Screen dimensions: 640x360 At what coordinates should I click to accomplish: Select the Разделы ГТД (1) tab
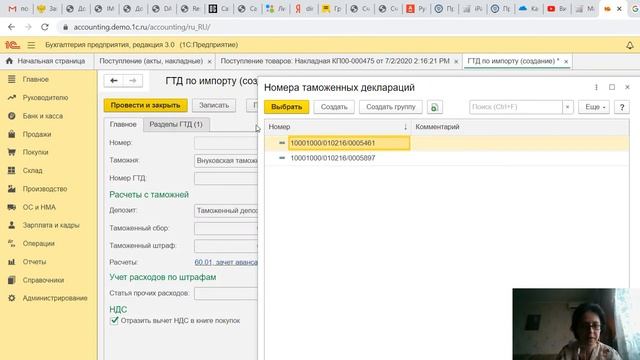pos(176,124)
